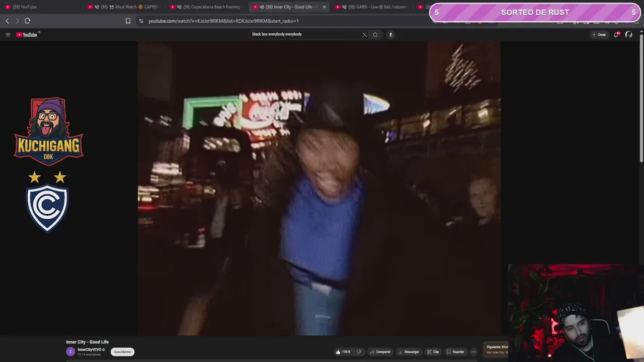The width and height of the screenshot is (644, 362).
Task: Open site settings icon beside the URL
Action: tap(141, 21)
